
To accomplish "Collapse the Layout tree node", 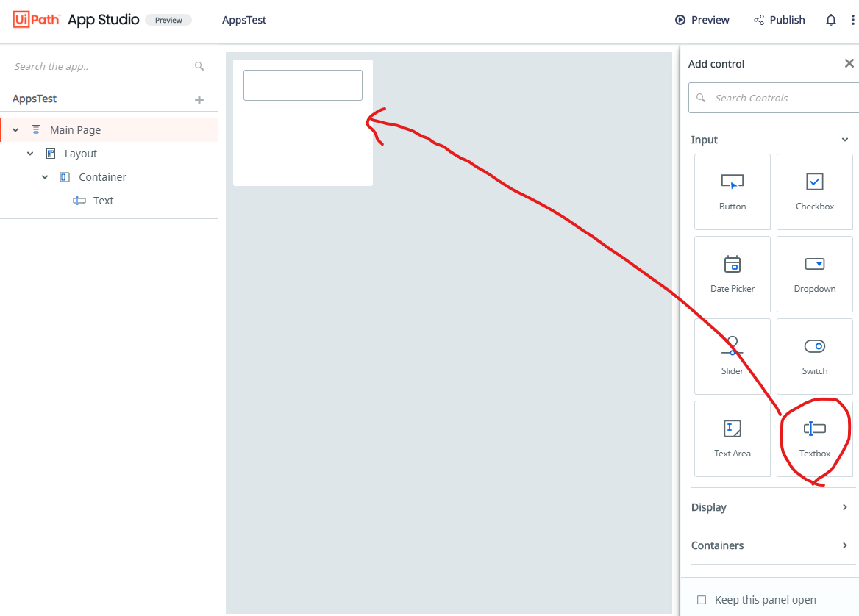I will (30, 154).
